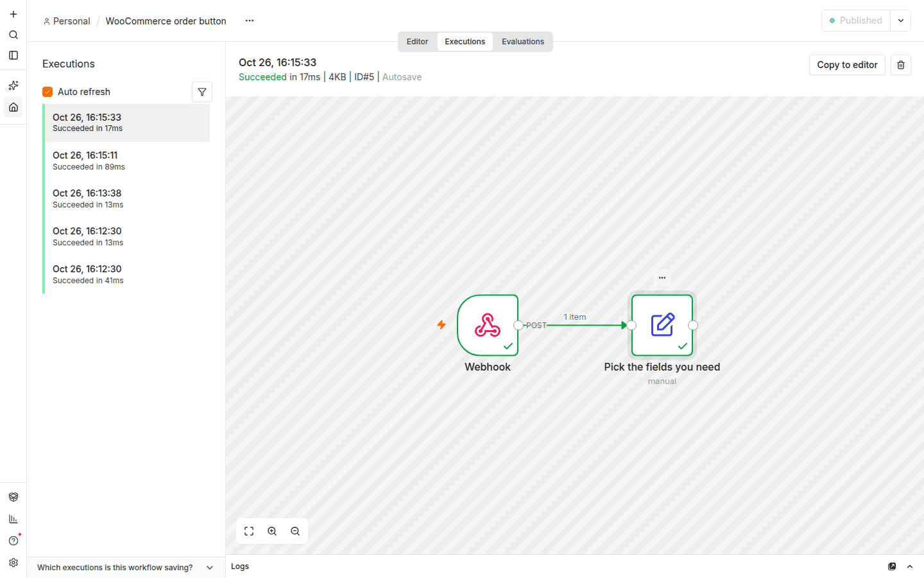Open the ellipsis menu above the edit node
This screenshot has height=578, width=924.
[x=662, y=278]
